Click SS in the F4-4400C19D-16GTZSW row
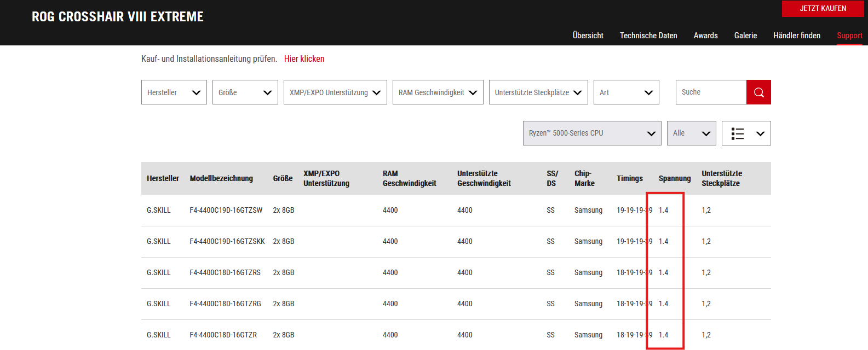The image size is (868, 350). click(x=550, y=210)
